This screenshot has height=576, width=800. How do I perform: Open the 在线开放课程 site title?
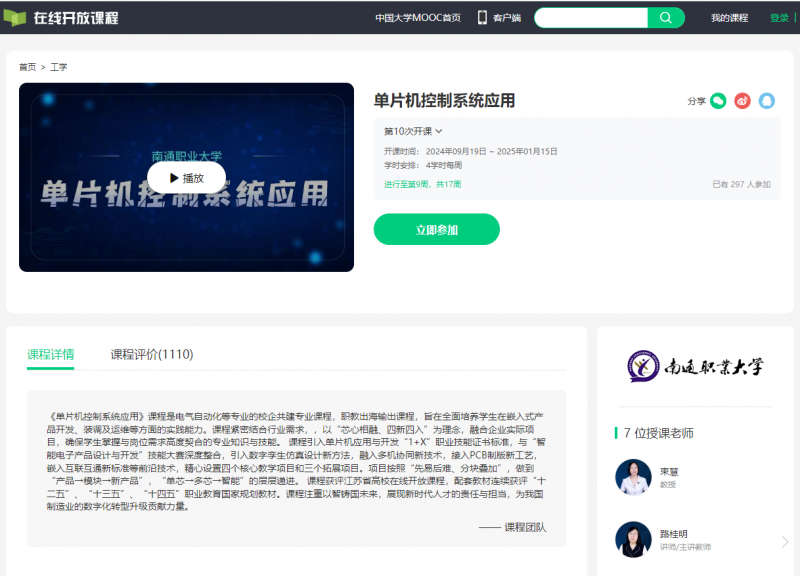pos(76,18)
